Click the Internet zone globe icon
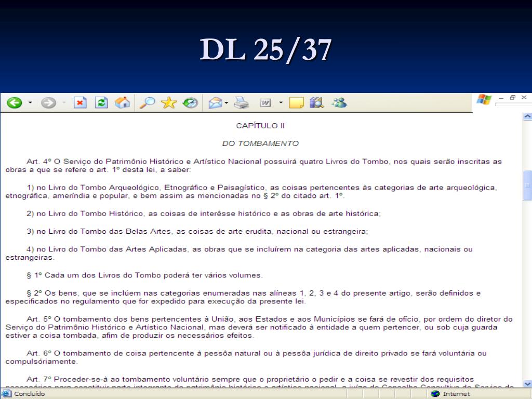The width and height of the screenshot is (532, 399). point(435,394)
